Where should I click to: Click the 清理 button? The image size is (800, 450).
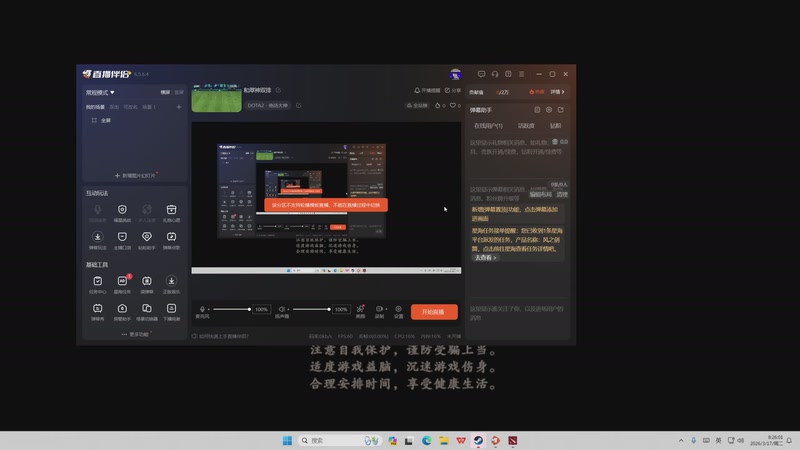(x=562, y=194)
